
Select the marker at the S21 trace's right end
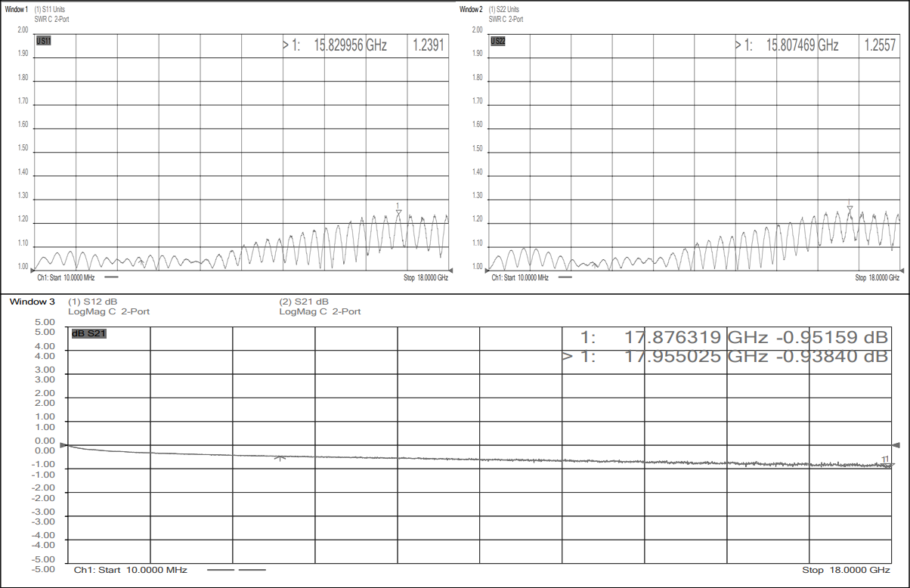coord(889,464)
